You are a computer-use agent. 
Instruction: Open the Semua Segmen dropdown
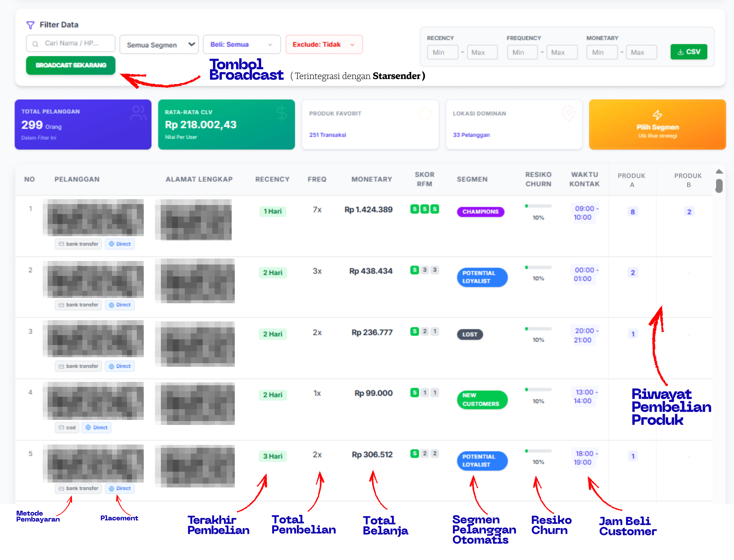coord(159,44)
